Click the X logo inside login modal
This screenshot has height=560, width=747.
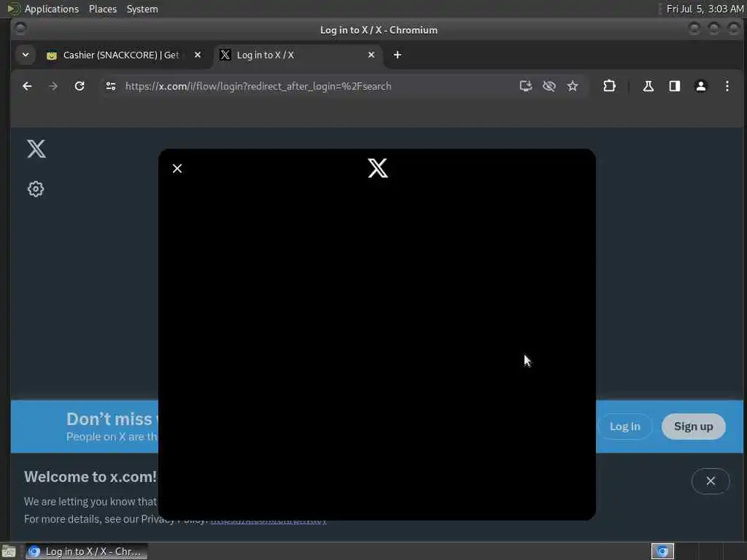point(378,168)
